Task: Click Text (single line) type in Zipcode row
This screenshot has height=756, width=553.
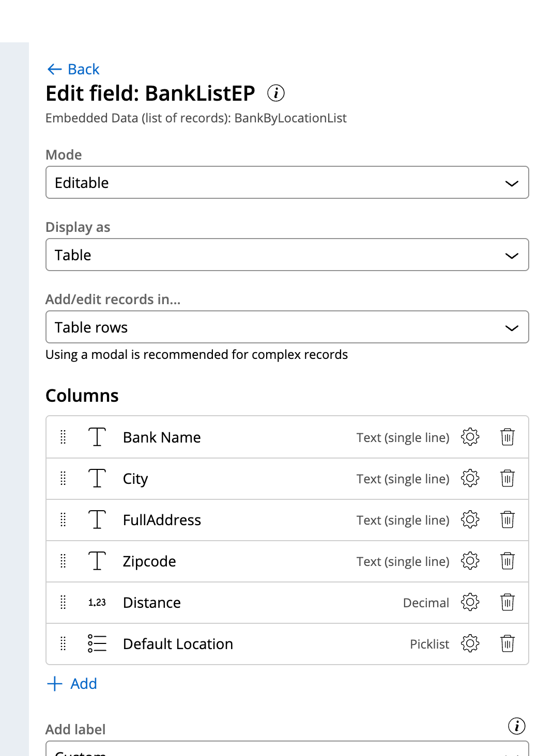Action: (403, 562)
